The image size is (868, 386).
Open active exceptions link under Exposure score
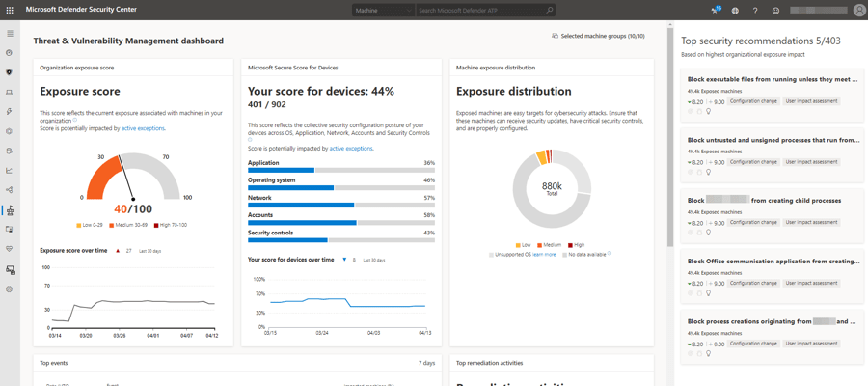point(143,128)
